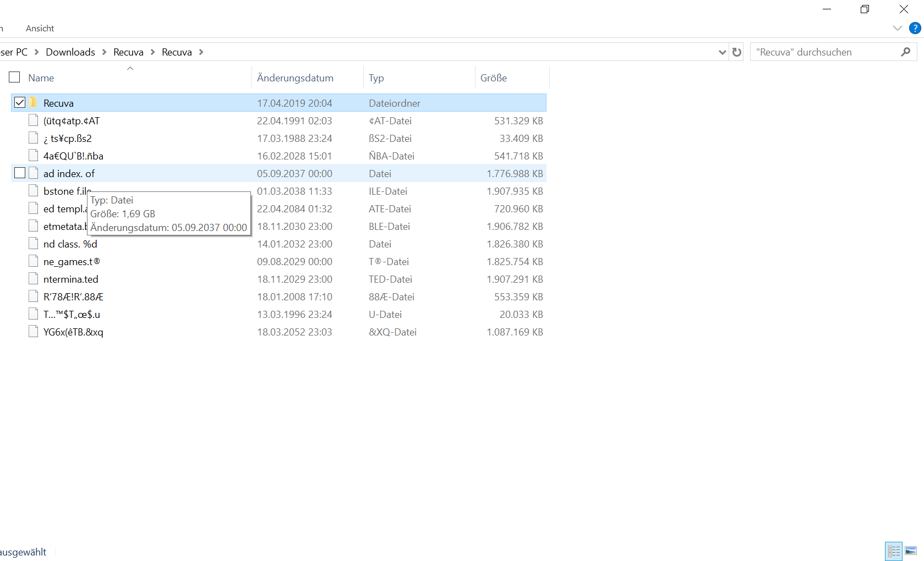924x561 pixels.
Task: Sort by the Größe column header
Action: pos(494,78)
